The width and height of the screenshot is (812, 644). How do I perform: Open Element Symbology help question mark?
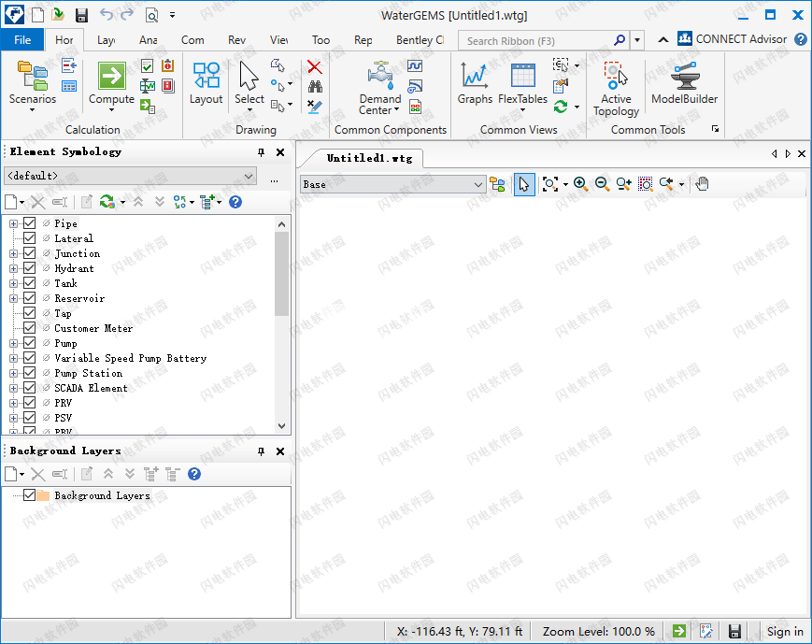pyautogui.click(x=235, y=202)
